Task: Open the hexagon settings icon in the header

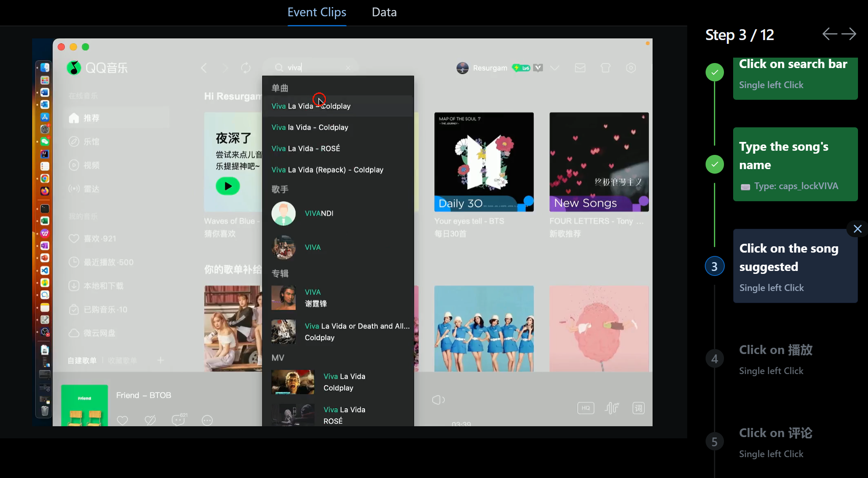Action: (x=631, y=68)
